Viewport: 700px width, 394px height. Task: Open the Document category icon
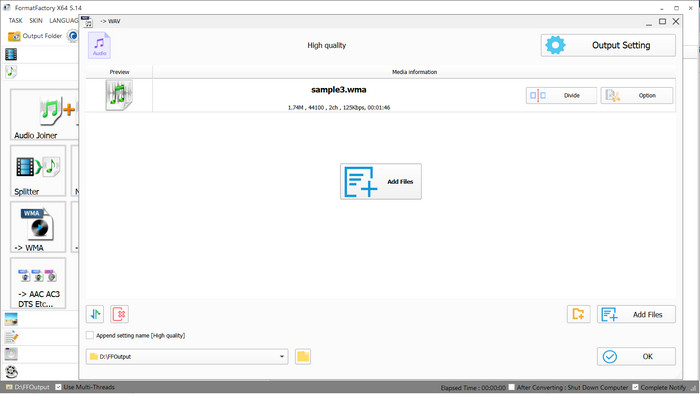click(11, 337)
